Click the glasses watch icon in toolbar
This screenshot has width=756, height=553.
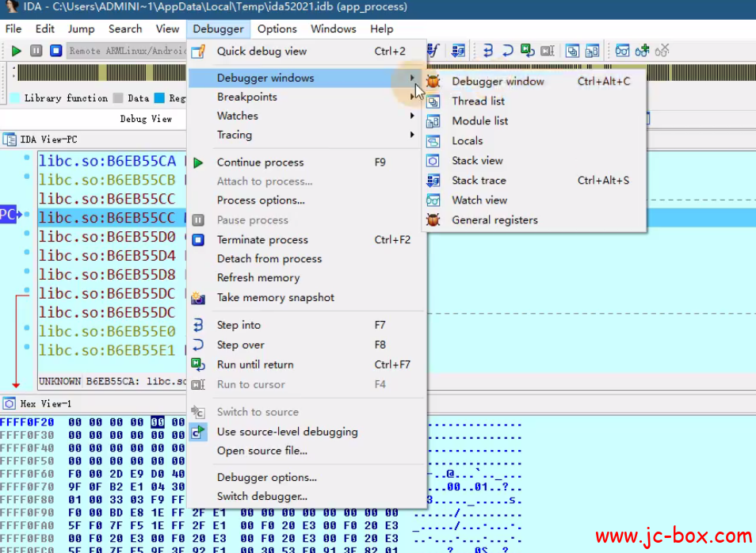(623, 51)
